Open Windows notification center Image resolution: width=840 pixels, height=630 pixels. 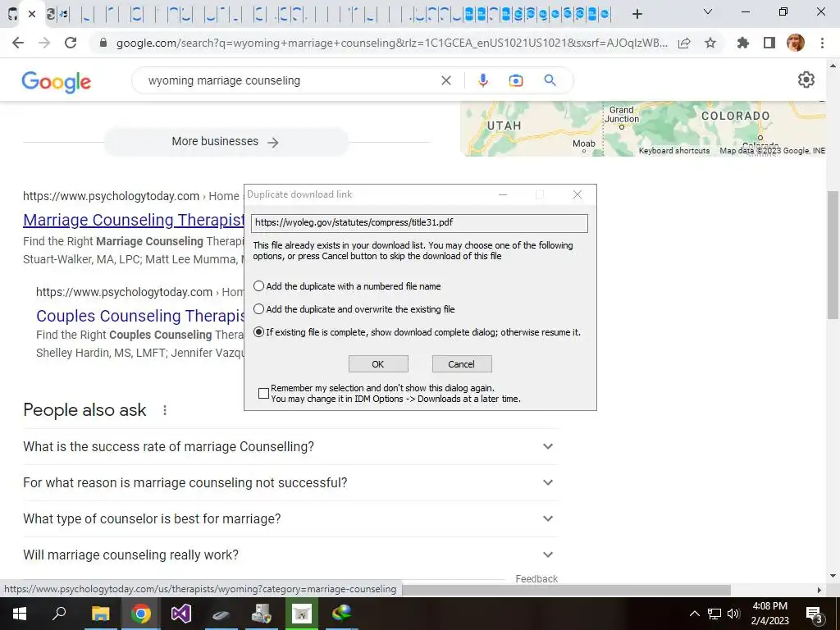point(814,614)
